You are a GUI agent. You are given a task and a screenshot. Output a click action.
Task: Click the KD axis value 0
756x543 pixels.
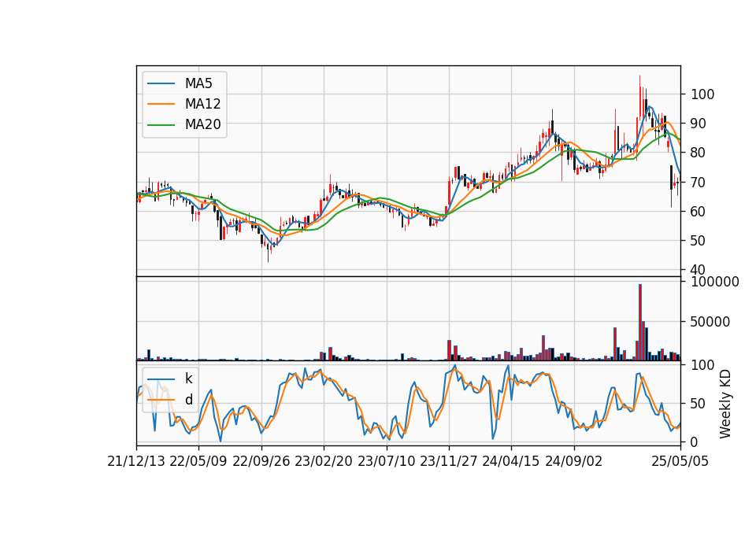click(x=695, y=441)
